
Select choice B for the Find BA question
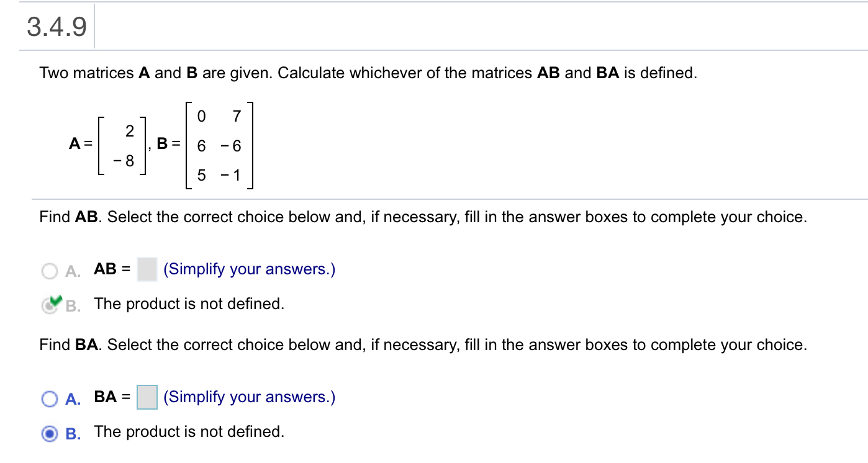[x=50, y=432]
